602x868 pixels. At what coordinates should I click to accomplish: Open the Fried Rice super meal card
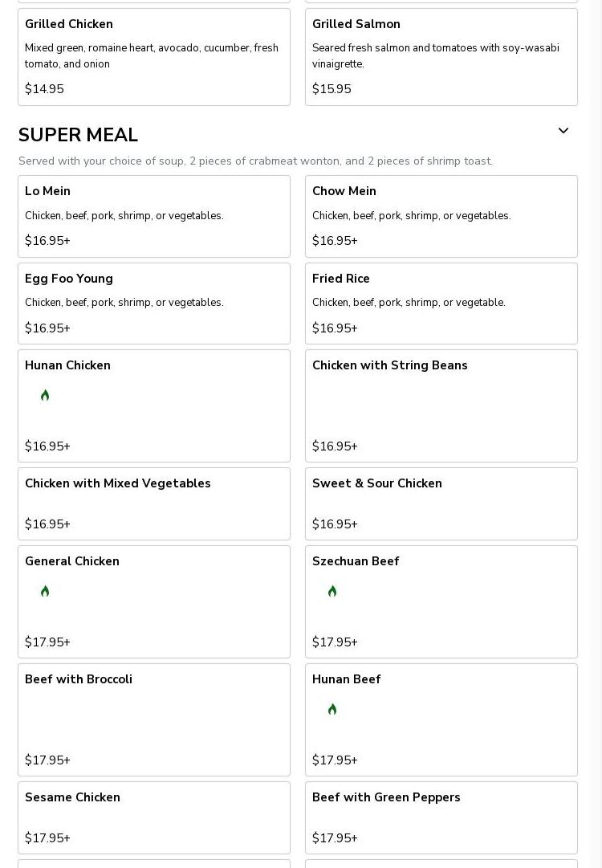click(x=441, y=303)
